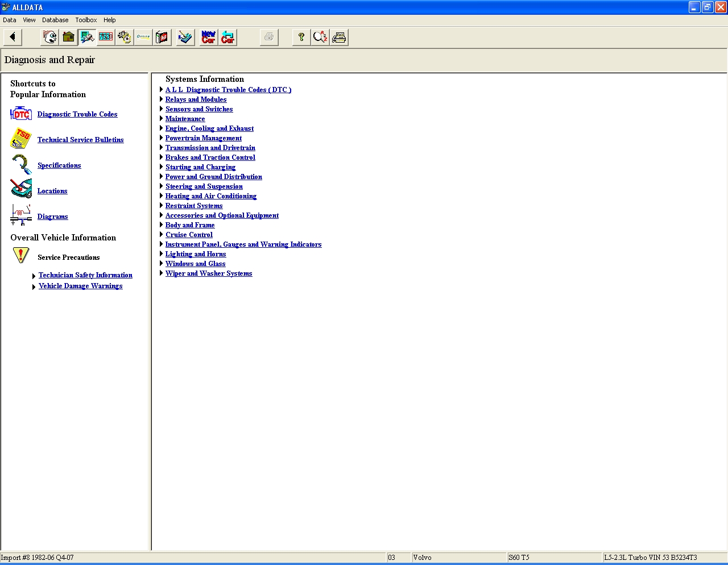Restore down the ALLDATA window
Image resolution: width=728 pixels, height=565 pixels.
708,7
